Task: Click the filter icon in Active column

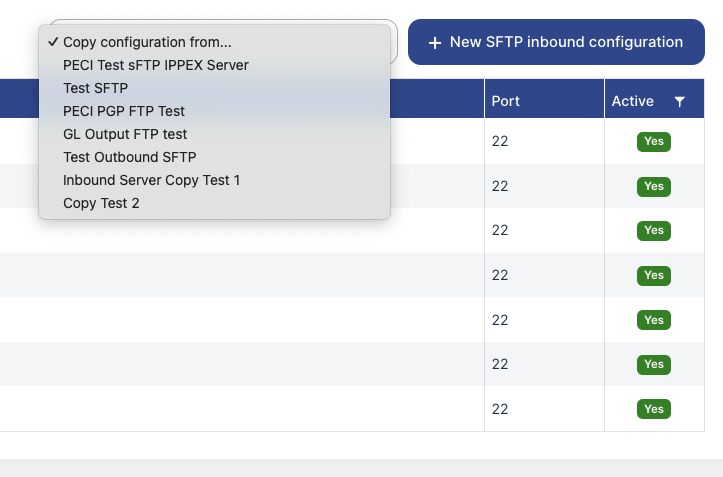Action: pos(680,101)
